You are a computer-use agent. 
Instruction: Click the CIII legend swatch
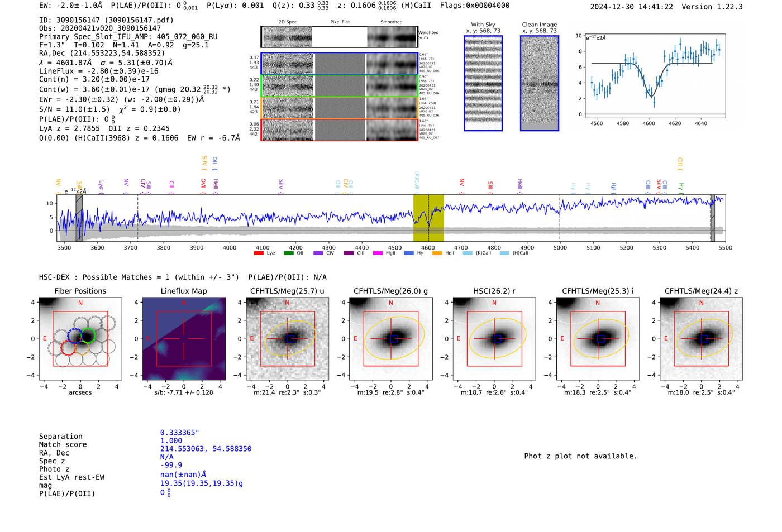click(349, 253)
